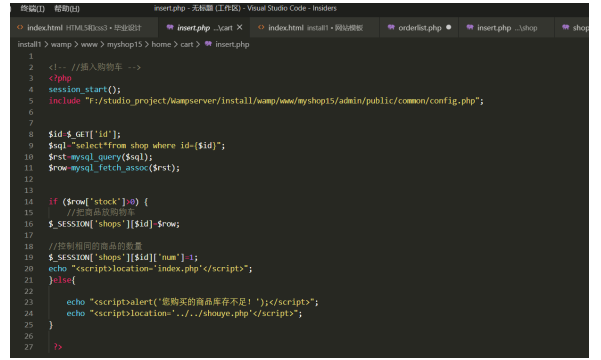Open the orderlist.php tab

419,28
